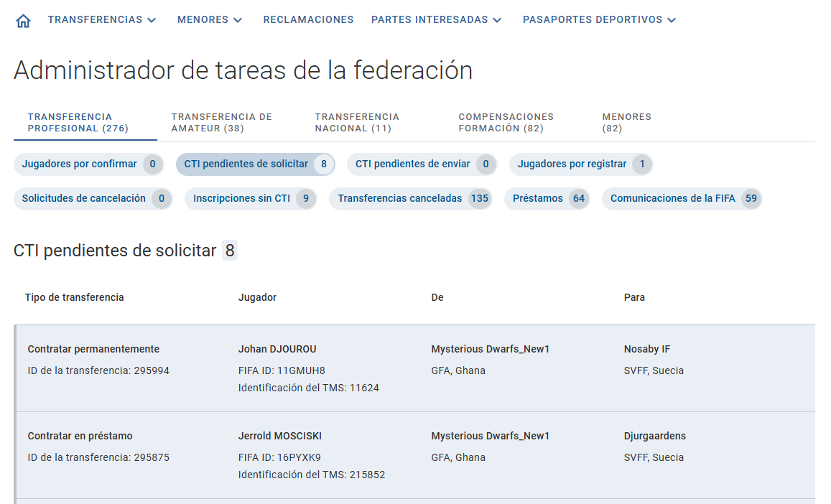Screen dimensions: 831x504
Task: Click transfer ID 295875
Action: point(98,457)
